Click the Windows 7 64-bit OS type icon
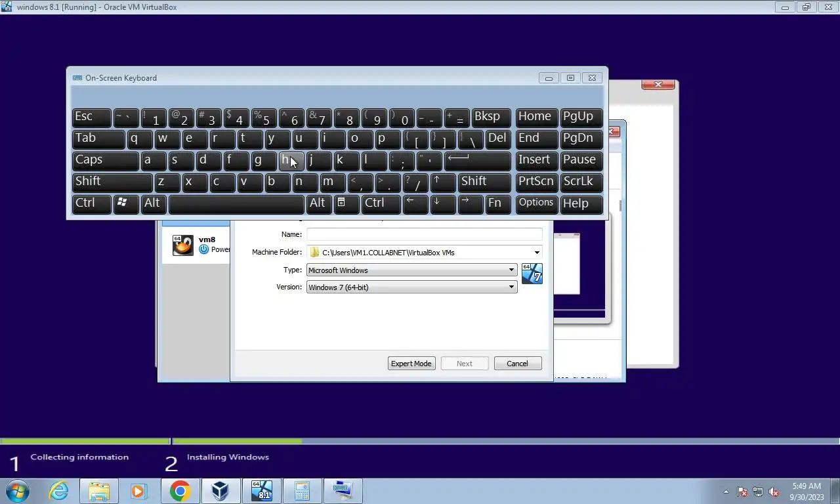The height and width of the screenshot is (504, 840). coord(532,273)
